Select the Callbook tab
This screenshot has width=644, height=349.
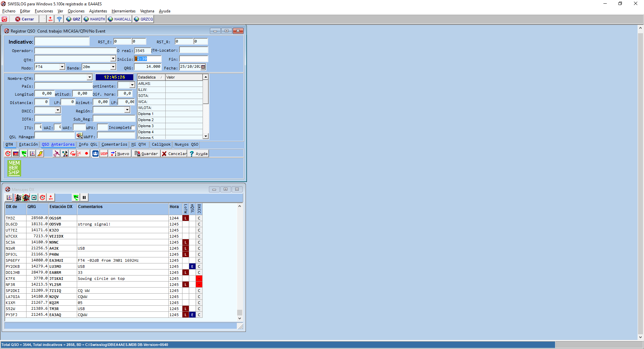(x=161, y=145)
